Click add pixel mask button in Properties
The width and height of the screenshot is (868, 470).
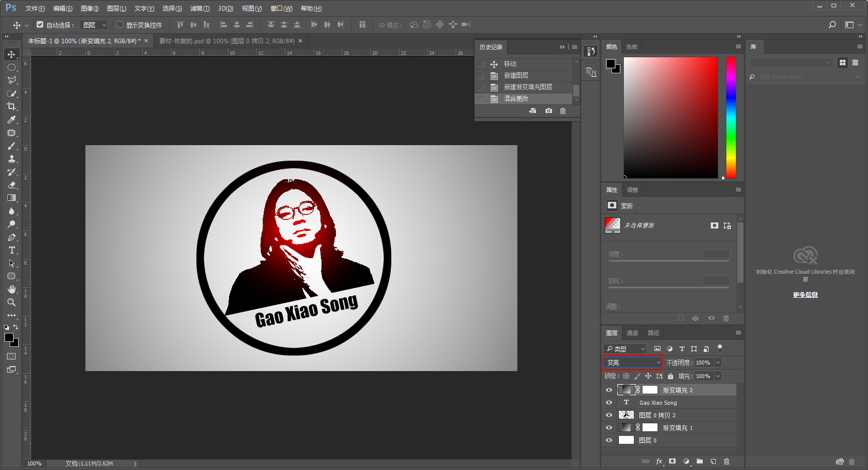[x=714, y=225]
